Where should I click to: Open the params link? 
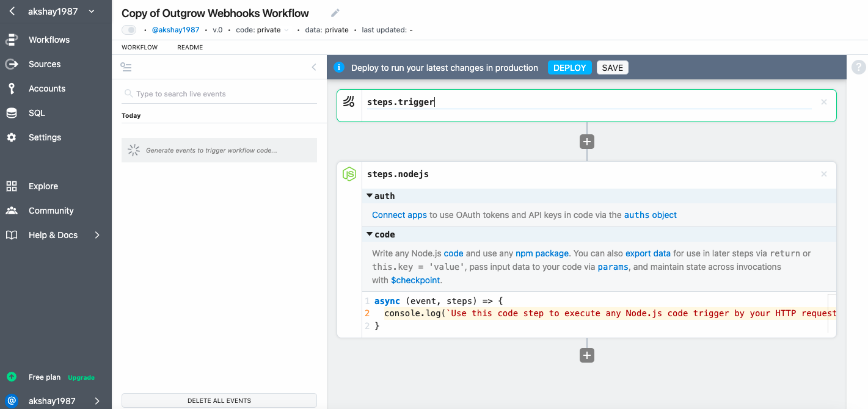pyautogui.click(x=613, y=267)
